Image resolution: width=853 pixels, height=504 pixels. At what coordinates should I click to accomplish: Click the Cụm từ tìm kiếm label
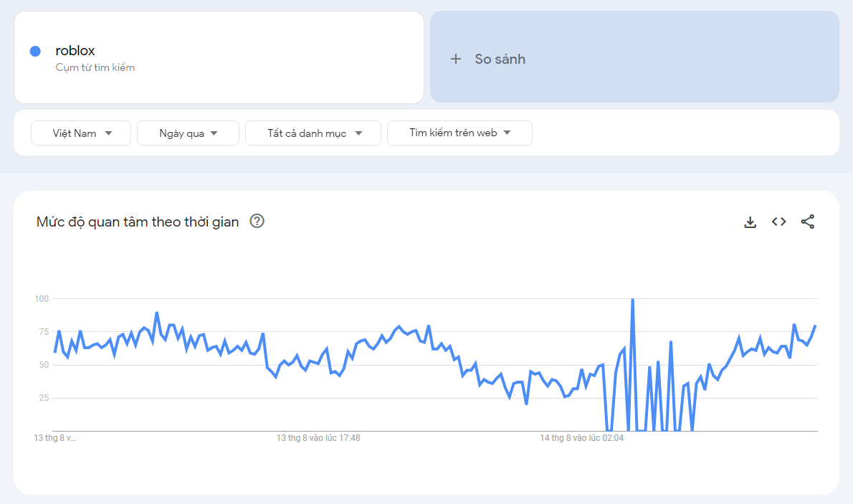point(95,68)
